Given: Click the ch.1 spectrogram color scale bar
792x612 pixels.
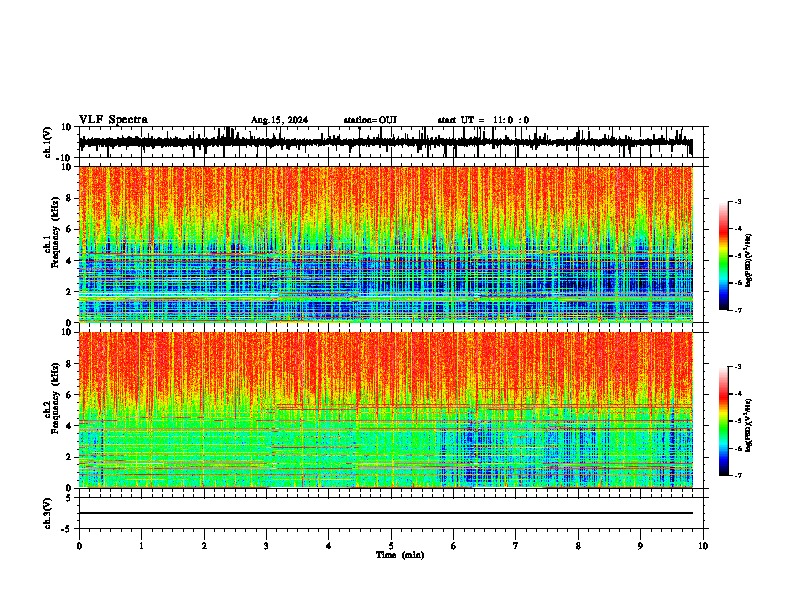Looking at the screenshot, I should point(724,256).
